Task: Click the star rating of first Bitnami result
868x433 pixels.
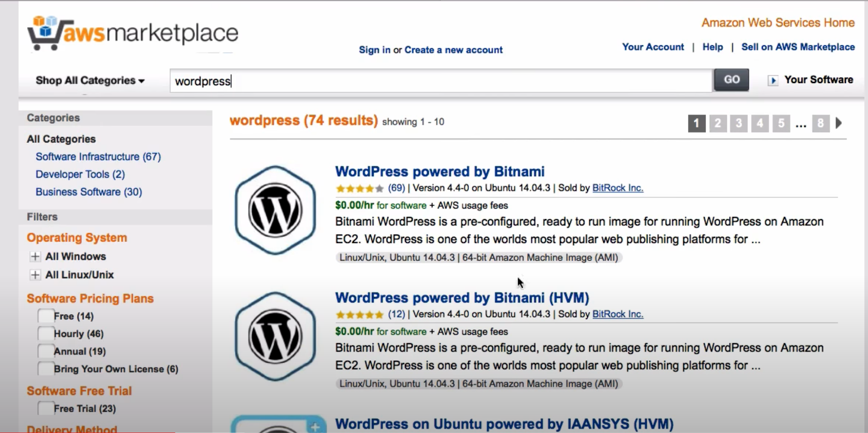Action: 359,188
